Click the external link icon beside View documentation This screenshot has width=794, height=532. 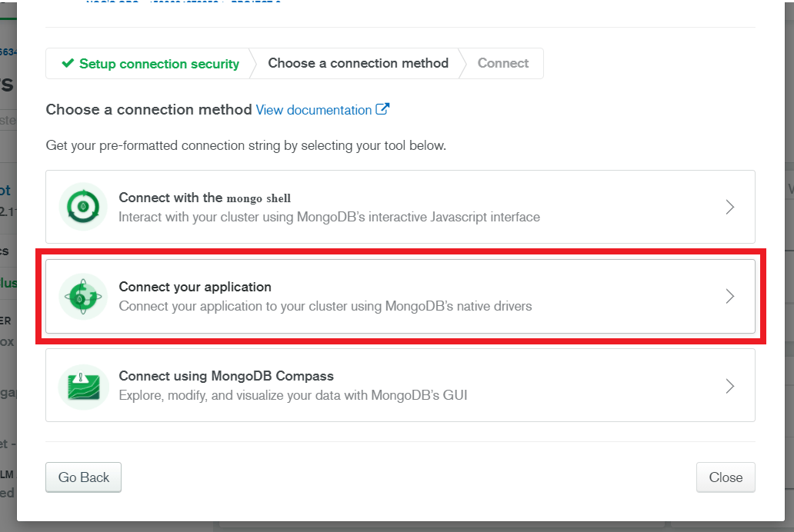(382, 109)
